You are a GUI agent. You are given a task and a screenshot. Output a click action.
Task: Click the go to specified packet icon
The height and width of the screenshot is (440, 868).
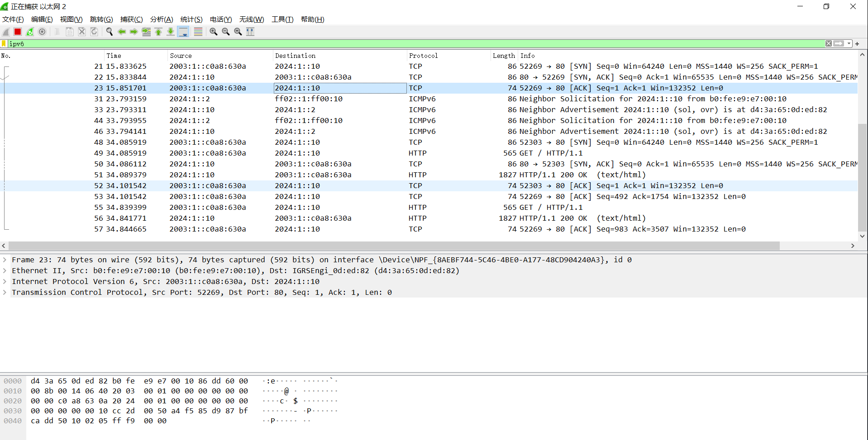click(x=146, y=32)
